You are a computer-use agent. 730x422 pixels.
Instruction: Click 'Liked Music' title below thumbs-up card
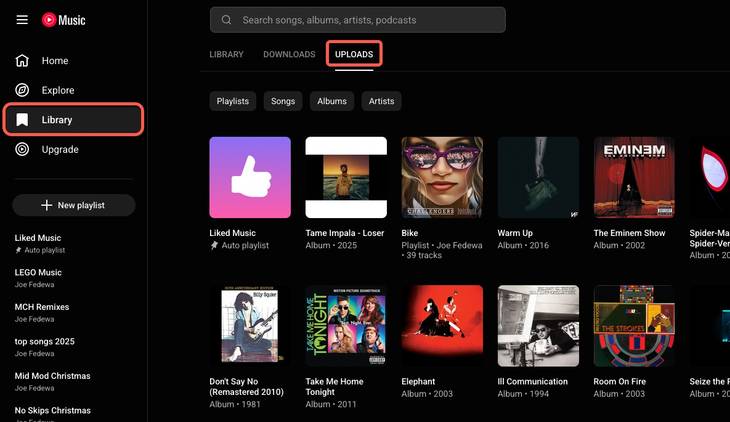coord(232,233)
